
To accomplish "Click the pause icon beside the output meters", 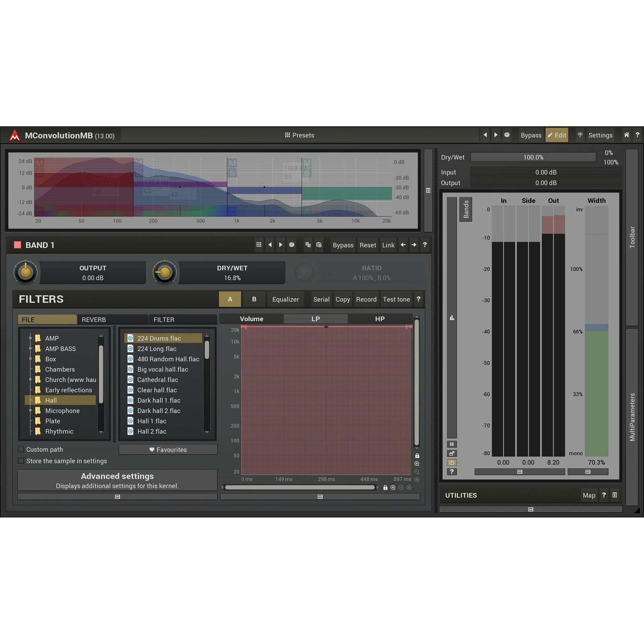I will pyautogui.click(x=452, y=444).
